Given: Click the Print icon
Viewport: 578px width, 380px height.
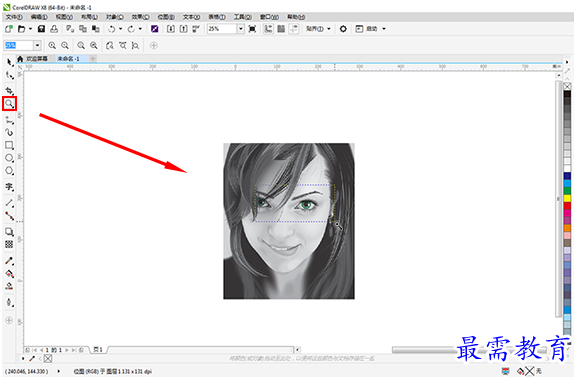Looking at the screenshot, I should pyautogui.click(x=54, y=29).
